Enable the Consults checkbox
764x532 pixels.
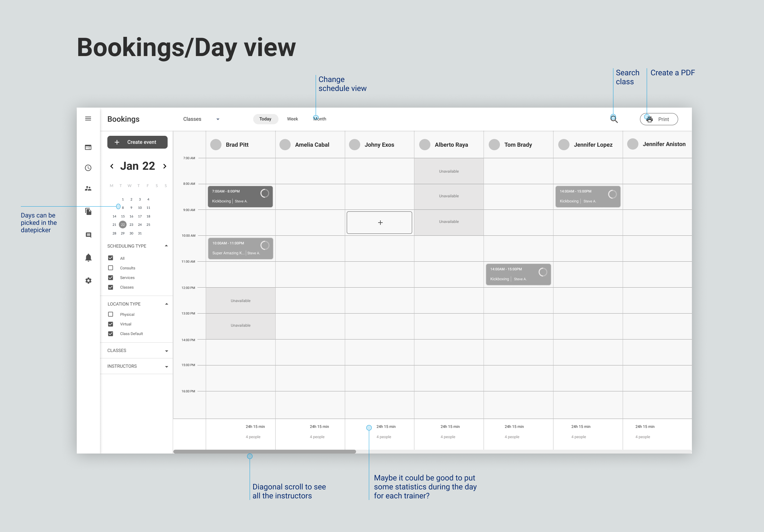click(111, 268)
